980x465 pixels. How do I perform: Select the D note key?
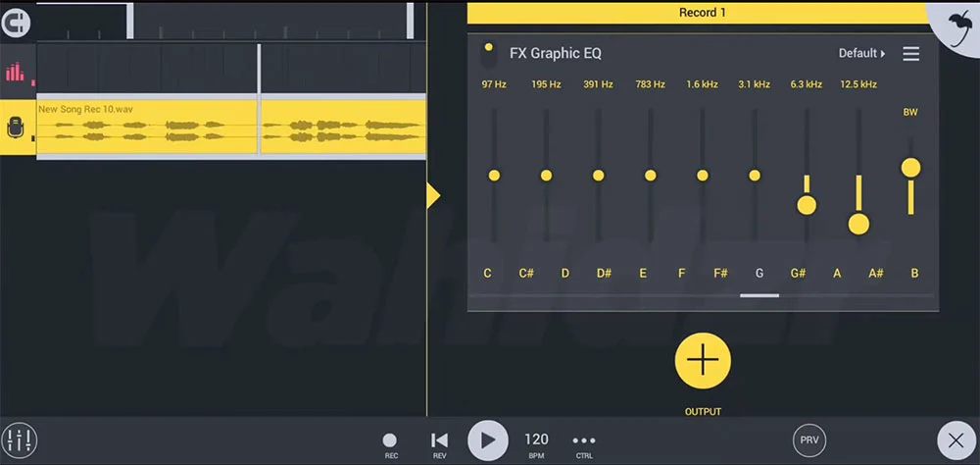tap(565, 273)
